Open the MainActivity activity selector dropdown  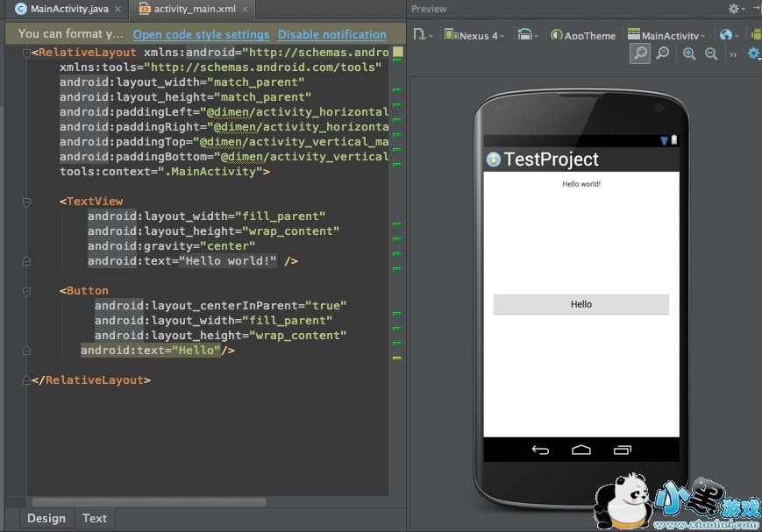pos(665,35)
